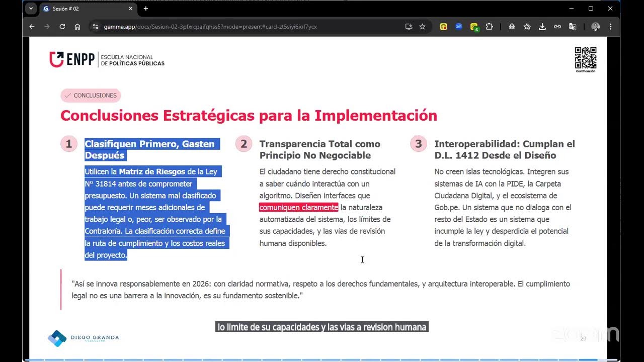Bookmark this page with the star icon

423,27
